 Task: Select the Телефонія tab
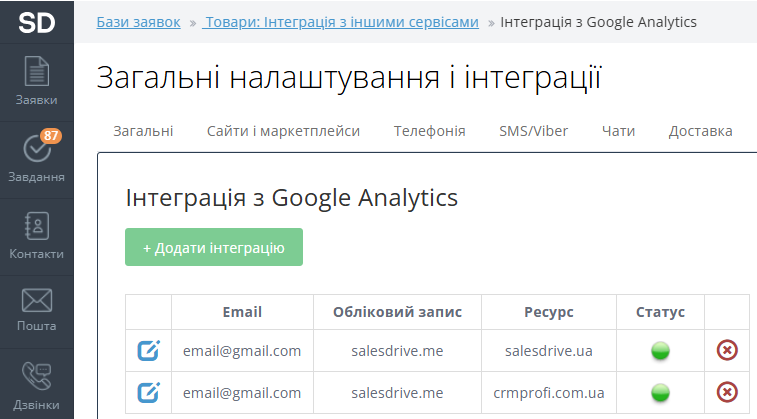[429, 131]
